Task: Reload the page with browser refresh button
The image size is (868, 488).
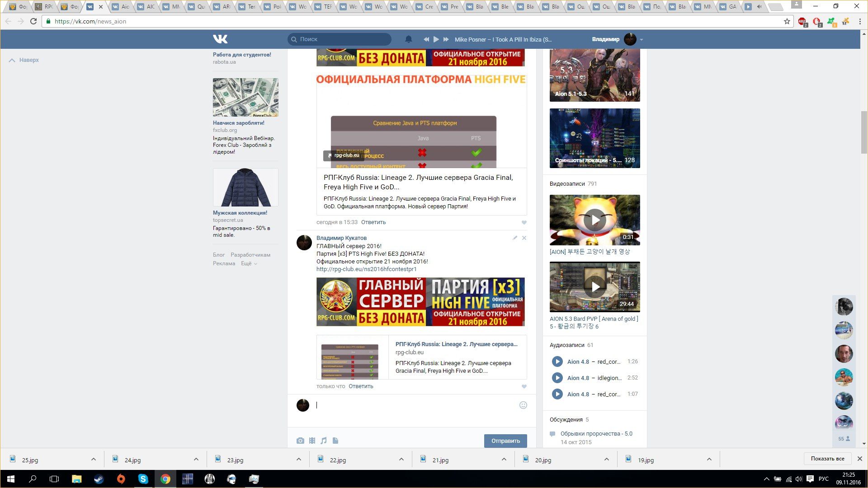Action: tap(33, 21)
